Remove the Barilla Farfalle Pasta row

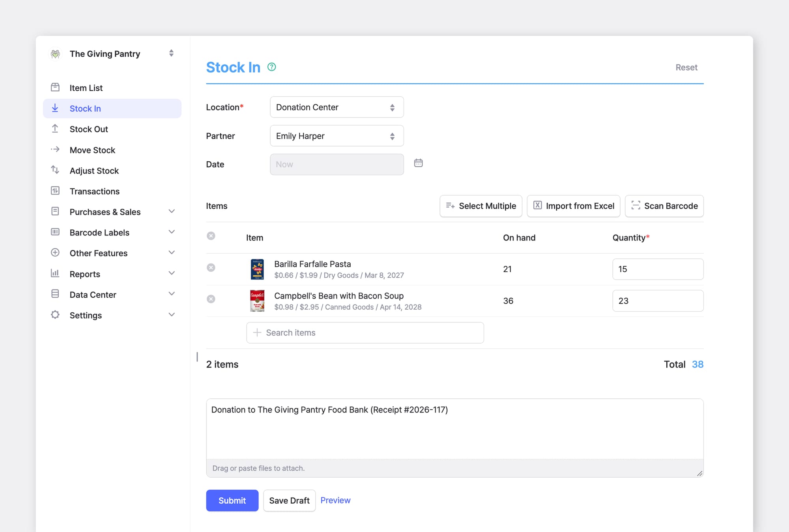211,267
